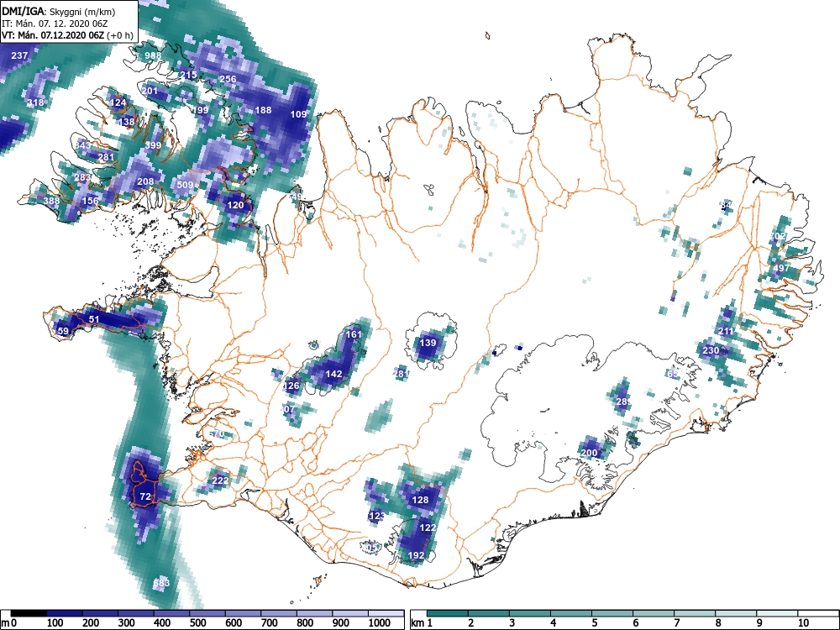Screen dimensions: 840x630
Task: Click the visibility value "126"
Action: pyautogui.click(x=291, y=386)
